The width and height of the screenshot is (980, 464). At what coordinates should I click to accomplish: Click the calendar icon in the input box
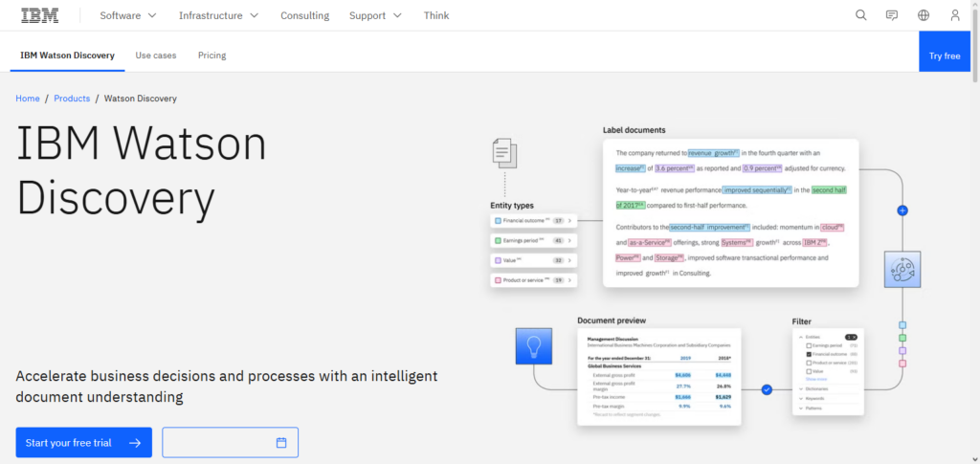tap(281, 443)
